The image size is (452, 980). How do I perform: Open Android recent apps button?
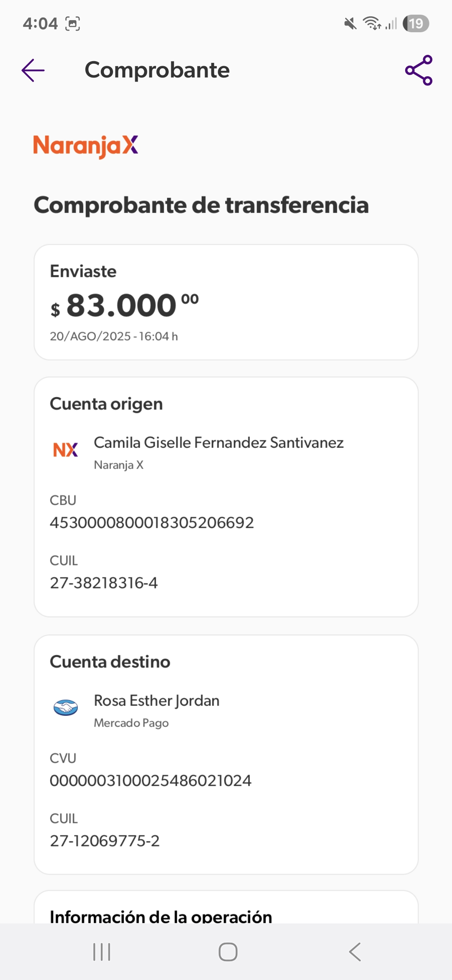pyautogui.click(x=102, y=952)
